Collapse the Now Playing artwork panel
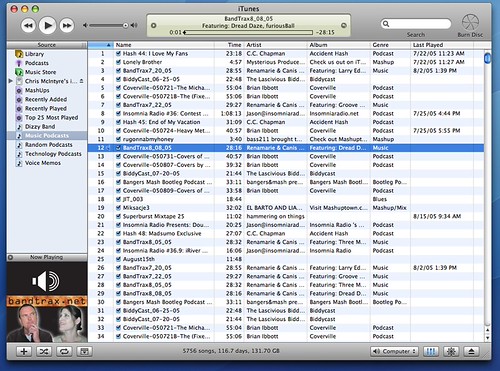This screenshot has width=500, height=371. point(10,257)
